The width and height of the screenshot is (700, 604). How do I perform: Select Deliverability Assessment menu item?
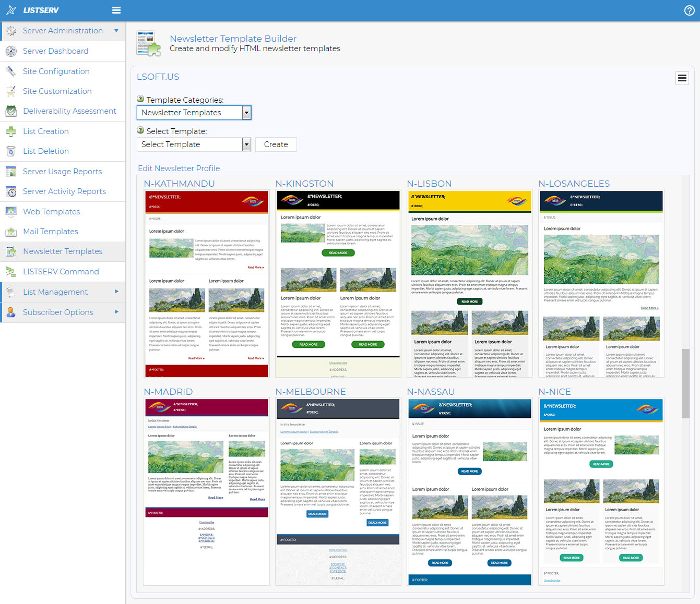tap(69, 111)
